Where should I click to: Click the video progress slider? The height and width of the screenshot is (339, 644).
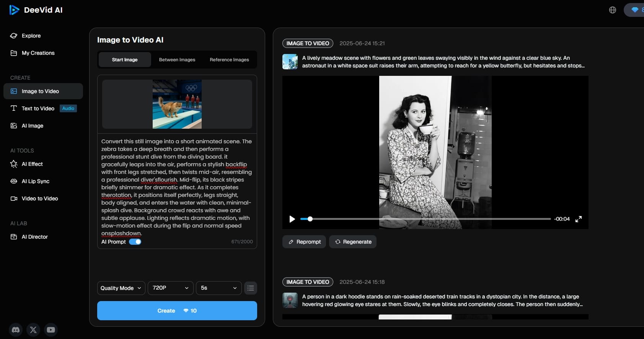426,219
